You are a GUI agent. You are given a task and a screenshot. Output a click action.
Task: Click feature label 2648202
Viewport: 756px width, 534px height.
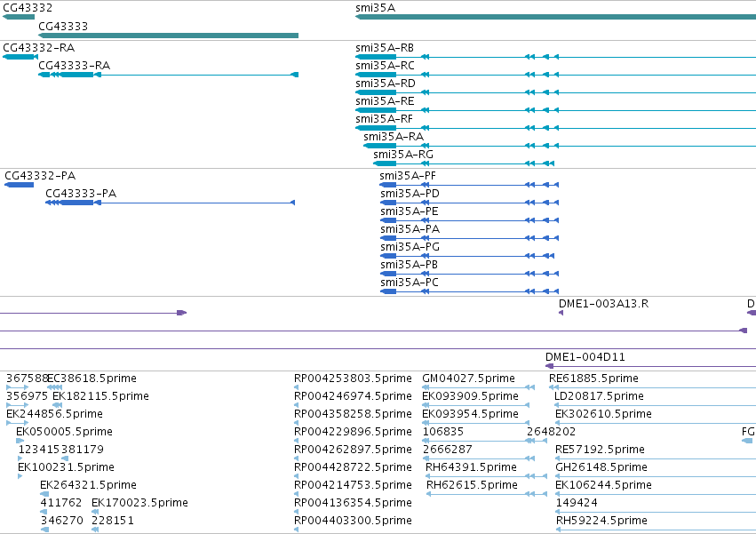(x=551, y=432)
